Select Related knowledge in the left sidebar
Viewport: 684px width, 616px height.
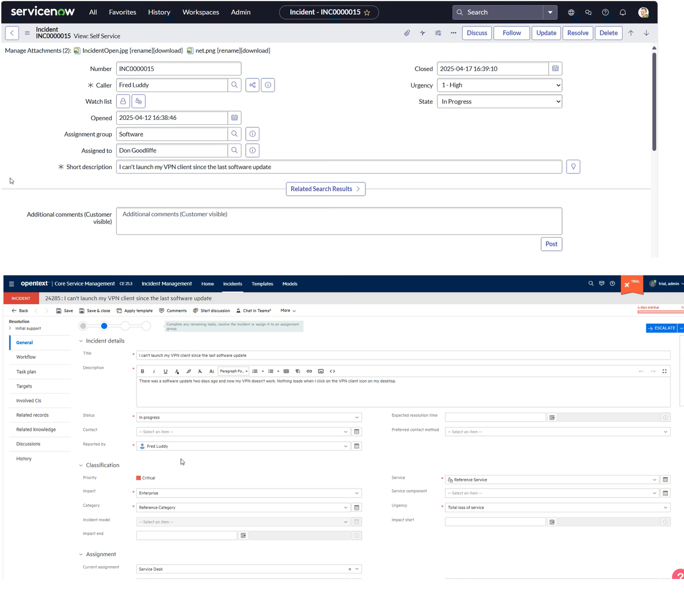tap(36, 430)
